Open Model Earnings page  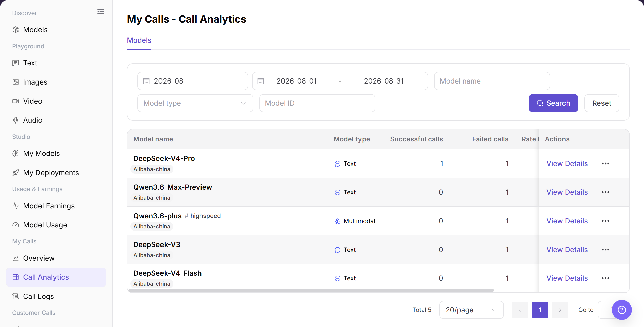(56, 206)
